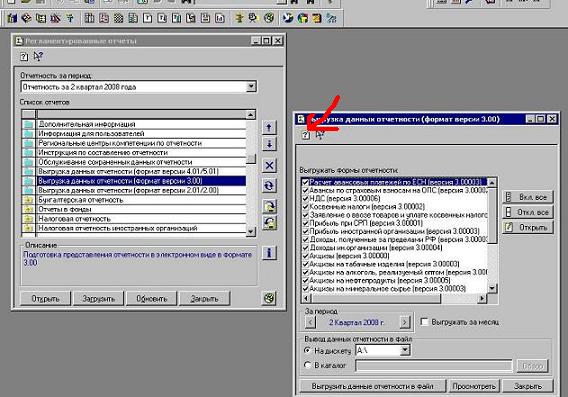Click the globe icon next to Закрыть button
This screenshot has height=397, width=568.
pyautogui.click(x=269, y=298)
